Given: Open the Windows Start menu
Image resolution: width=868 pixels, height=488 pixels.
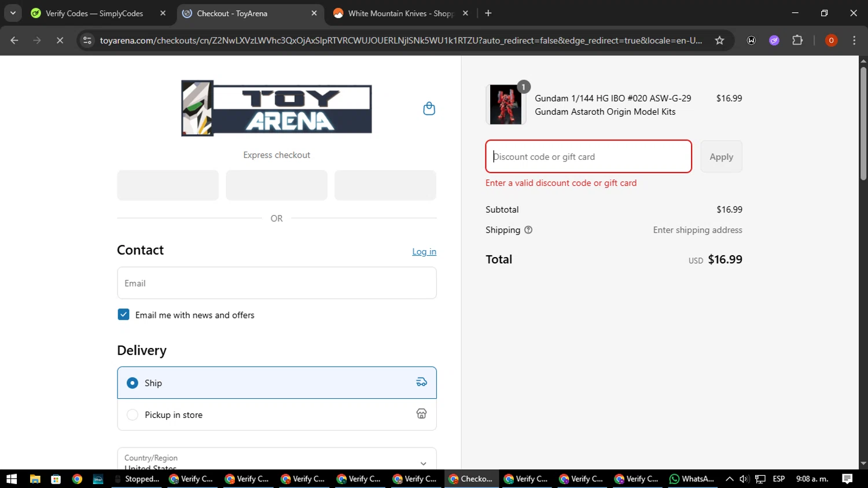Looking at the screenshot, I should pyautogui.click(x=12, y=479).
